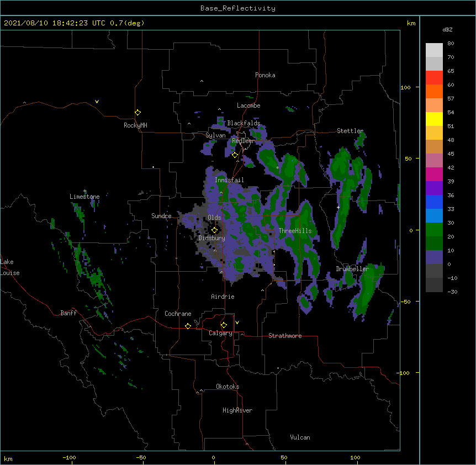Click the Sundre city label
Image resolution: width=476 pixels, height=465 pixels.
pos(161,216)
